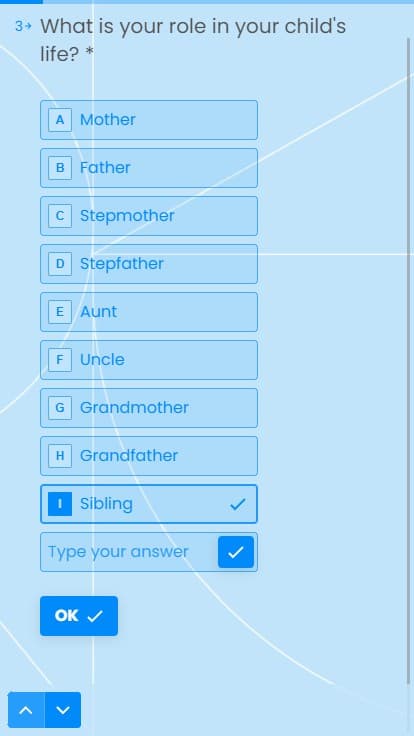Select the Mother option
The height and width of the screenshot is (736, 414).
coord(149,120)
